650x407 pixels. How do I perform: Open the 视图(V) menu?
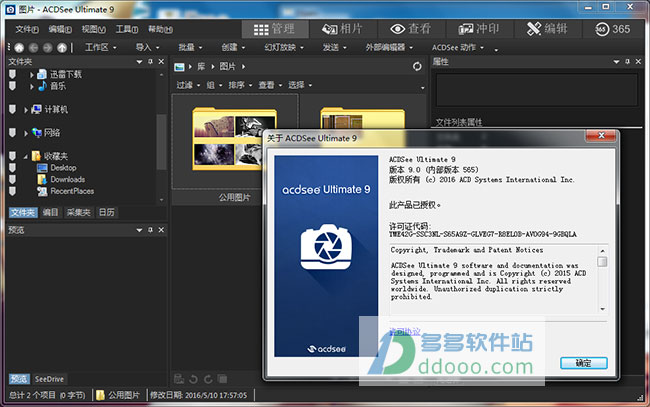[94, 29]
